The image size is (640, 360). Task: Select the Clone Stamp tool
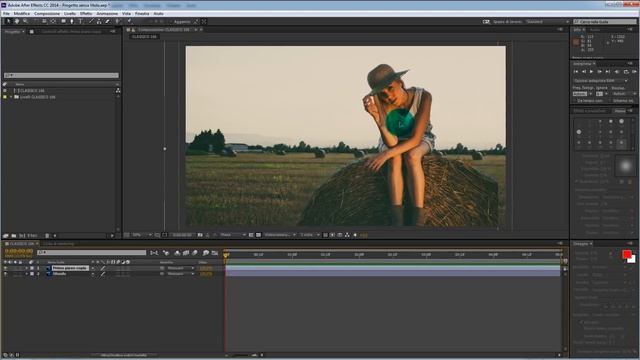[99, 21]
